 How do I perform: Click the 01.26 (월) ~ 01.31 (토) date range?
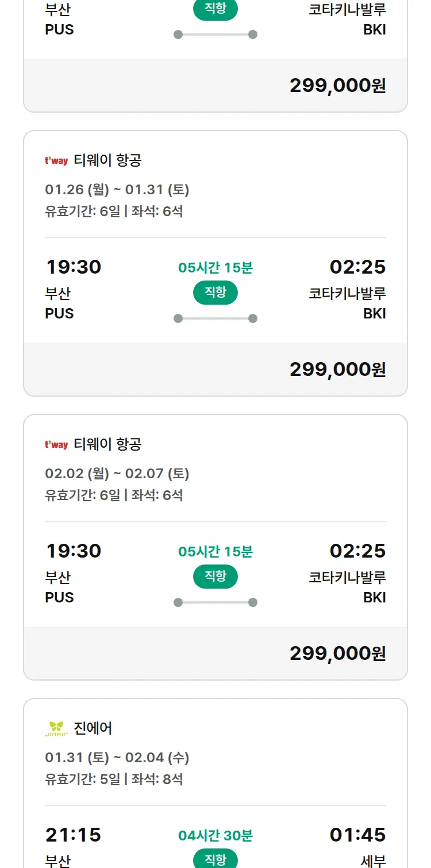tap(117, 190)
